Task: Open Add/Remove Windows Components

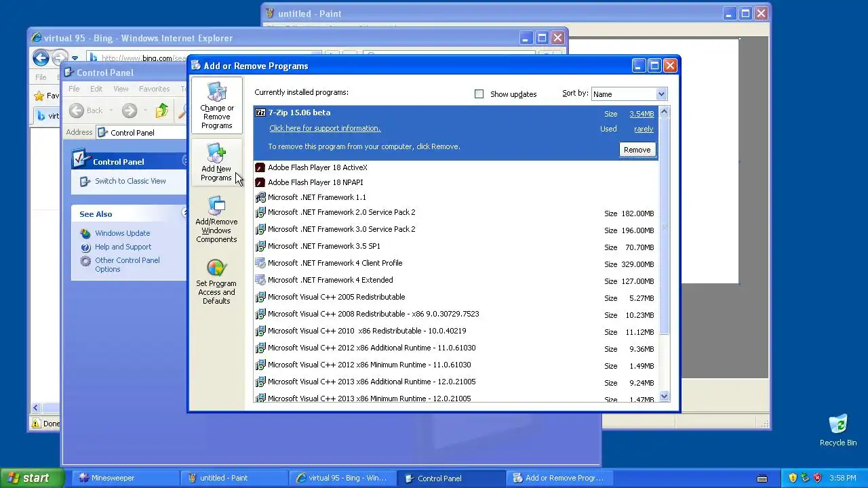Action: (216, 220)
